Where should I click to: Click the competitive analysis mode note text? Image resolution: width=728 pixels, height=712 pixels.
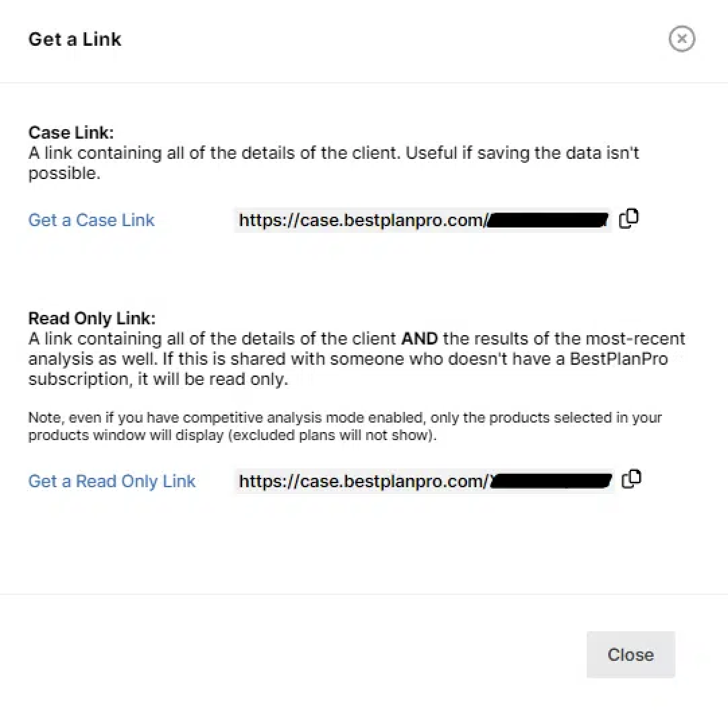pos(345,426)
